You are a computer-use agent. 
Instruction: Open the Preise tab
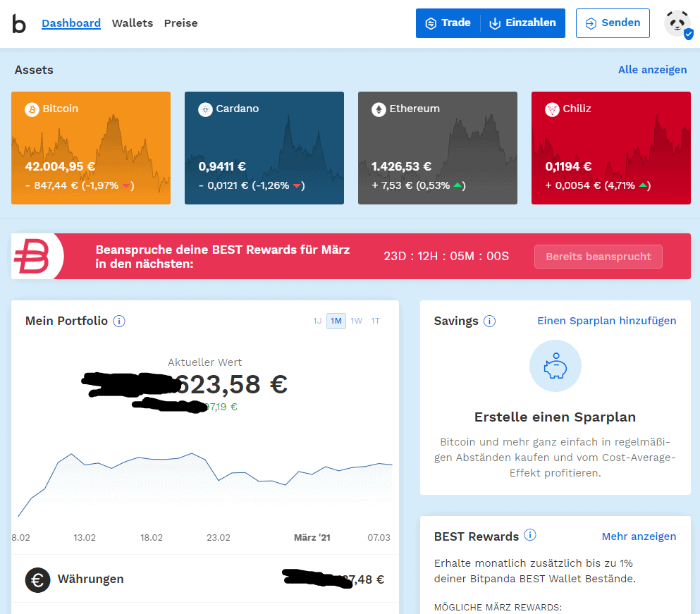(x=180, y=23)
